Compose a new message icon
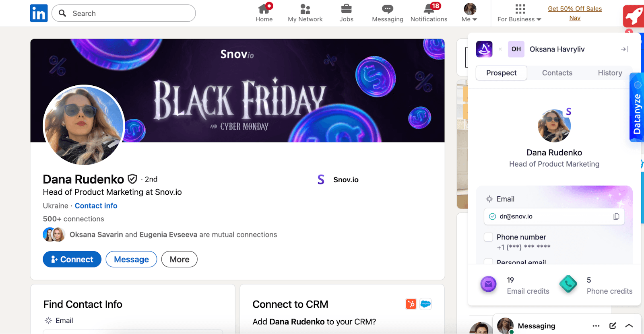The image size is (644, 334). (x=613, y=326)
